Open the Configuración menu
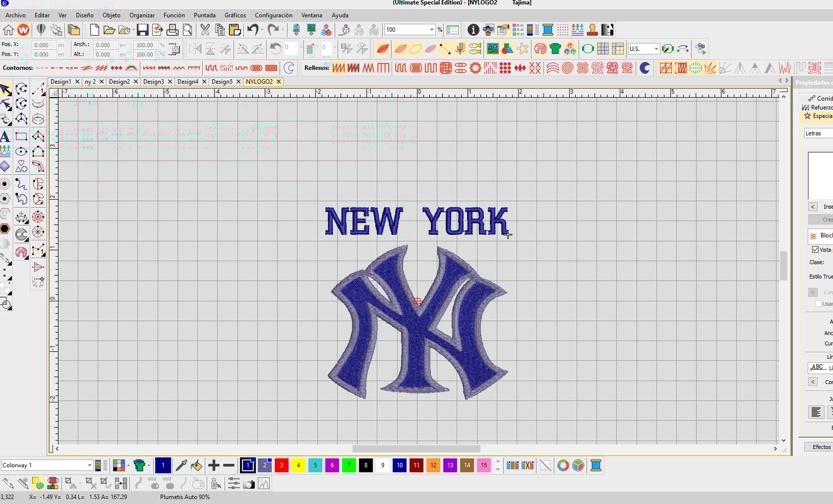 coord(273,15)
